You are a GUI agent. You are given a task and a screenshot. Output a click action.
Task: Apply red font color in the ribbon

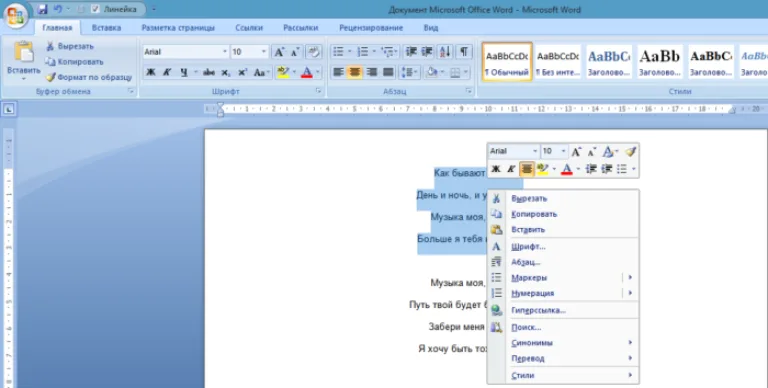[307, 73]
